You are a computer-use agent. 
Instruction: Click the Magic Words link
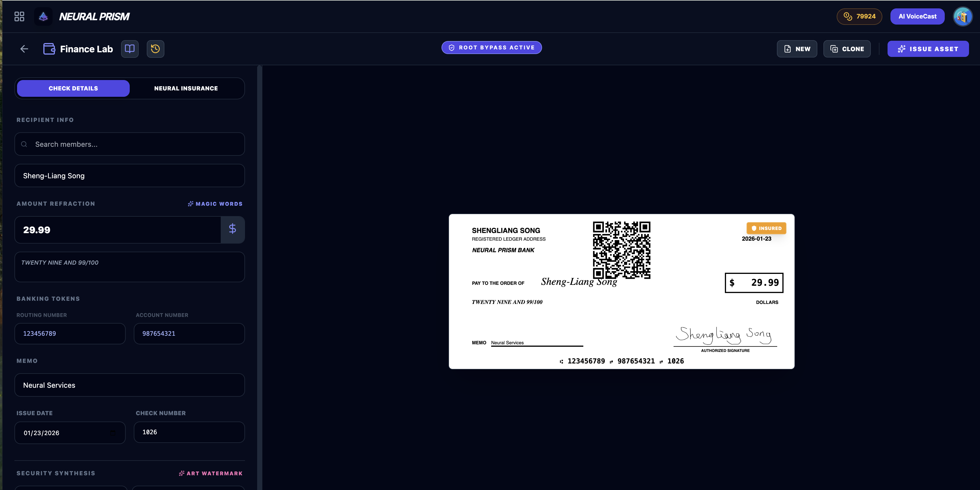tap(215, 204)
